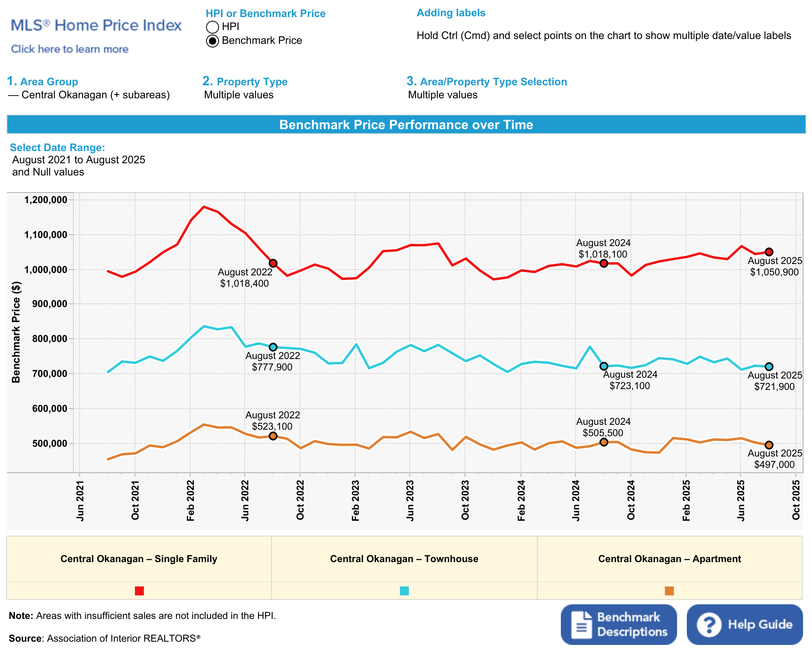
Task: Click the August 2022 Apartment data point
Action: click(x=273, y=436)
